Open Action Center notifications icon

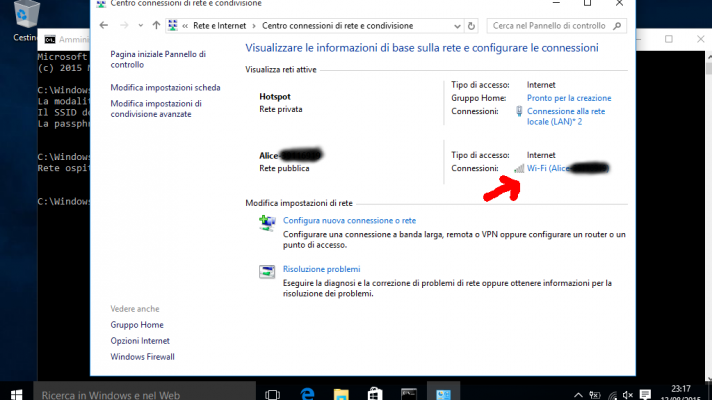point(645,395)
